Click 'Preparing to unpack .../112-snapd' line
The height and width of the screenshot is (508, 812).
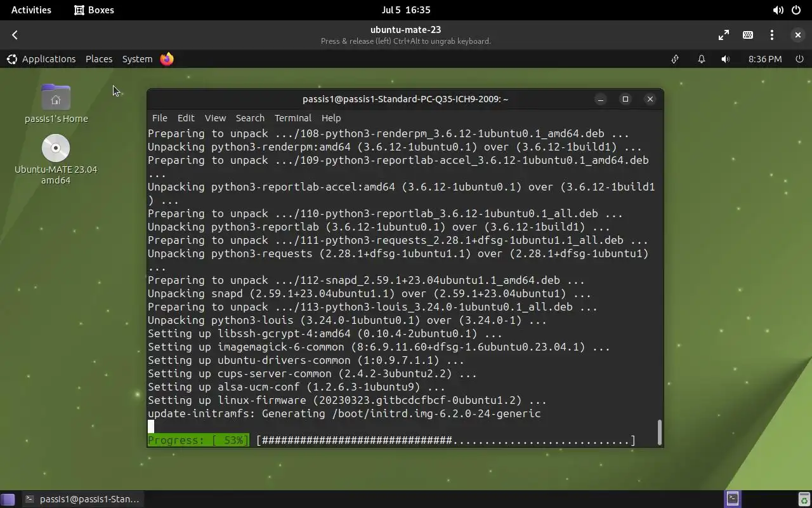point(366,280)
